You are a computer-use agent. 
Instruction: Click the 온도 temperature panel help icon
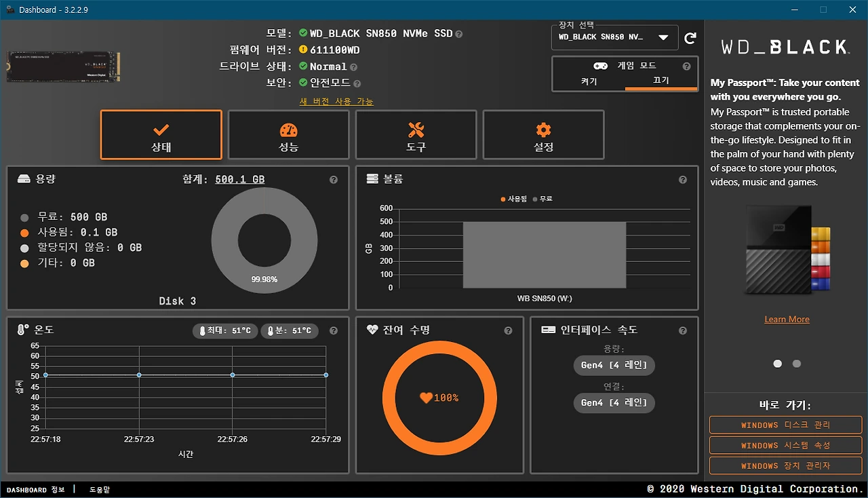pyautogui.click(x=333, y=331)
